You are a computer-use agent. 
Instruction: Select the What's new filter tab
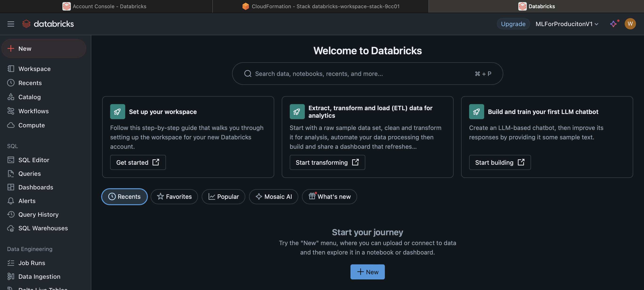329,197
